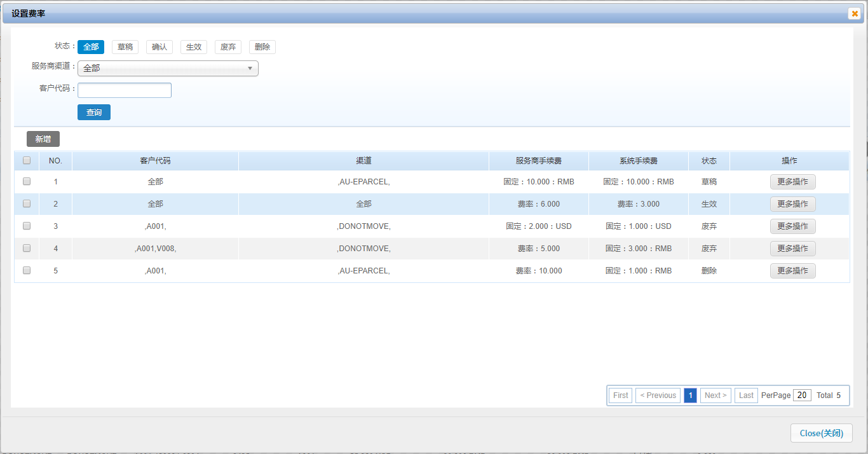Viewport: 868px width, 454px height.
Task: Toggle the select-all checkbox in table header
Action: pos(27,161)
